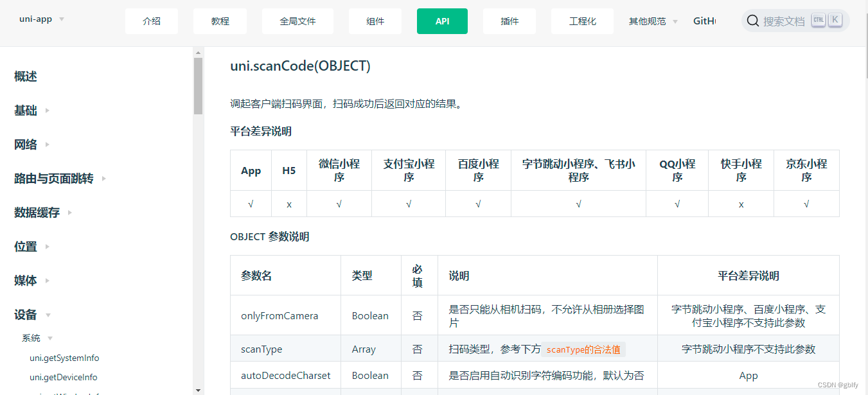Click the sidebar scrollbar down arrow
The width and height of the screenshot is (868, 395).
198,390
